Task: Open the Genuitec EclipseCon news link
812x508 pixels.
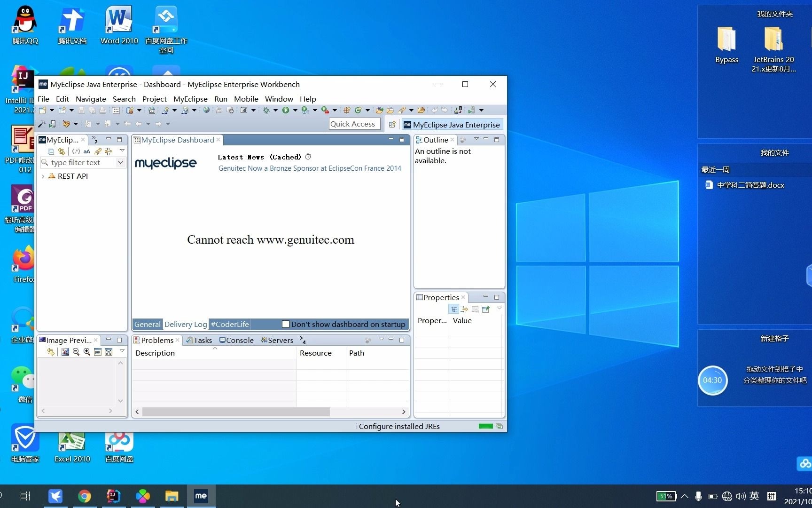Action: [x=310, y=168]
